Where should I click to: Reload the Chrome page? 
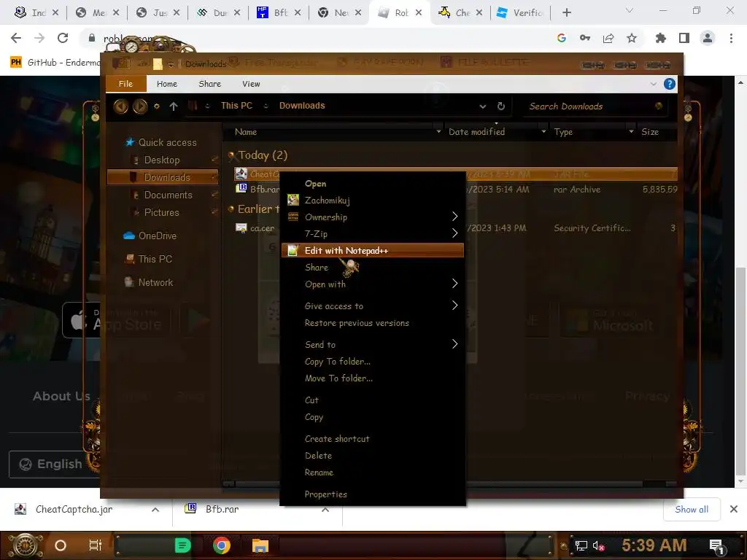point(63,38)
